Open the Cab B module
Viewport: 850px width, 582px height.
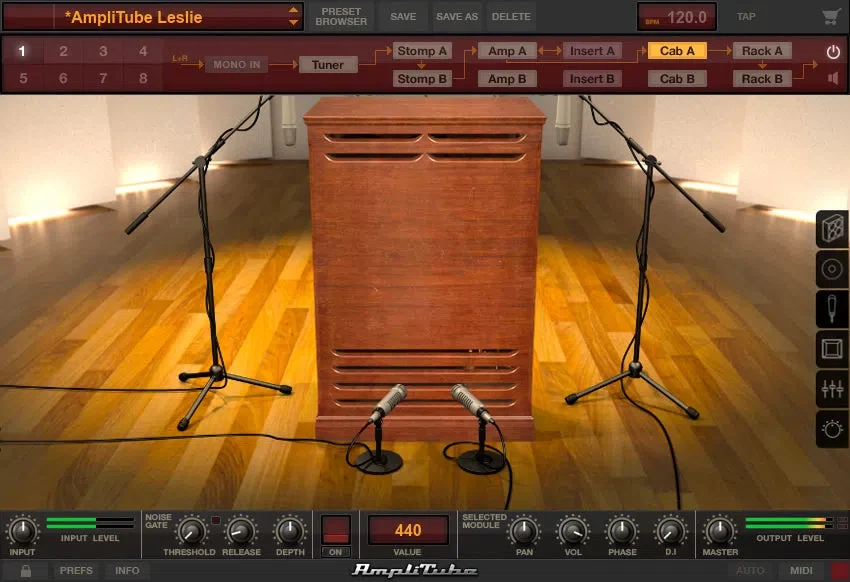coord(677,79)
